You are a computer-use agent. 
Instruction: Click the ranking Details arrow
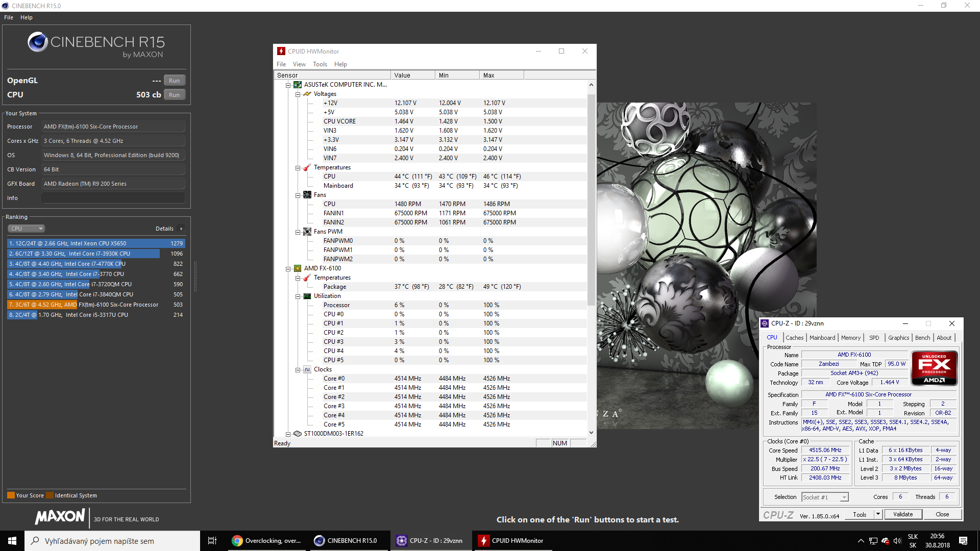pyautogui.click(x=181, y=229)
